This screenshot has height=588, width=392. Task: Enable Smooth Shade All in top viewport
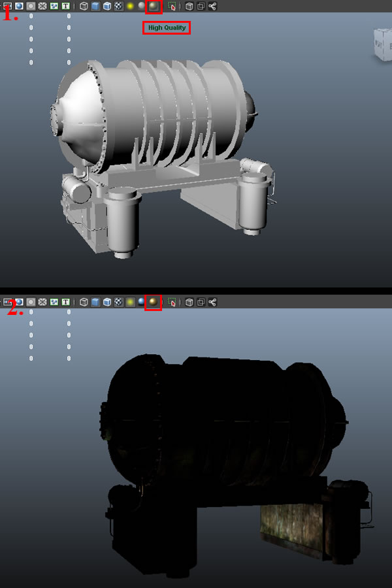95,6
